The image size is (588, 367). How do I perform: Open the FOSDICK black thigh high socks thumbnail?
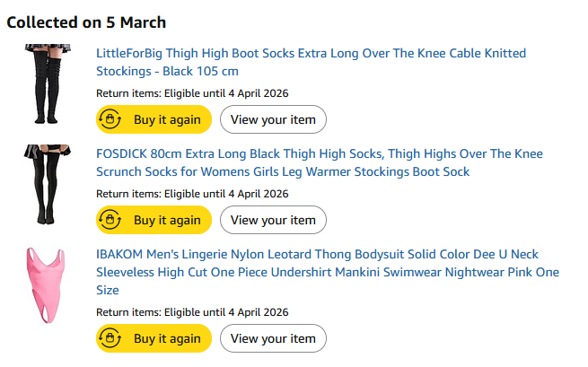tap(48, 185)
